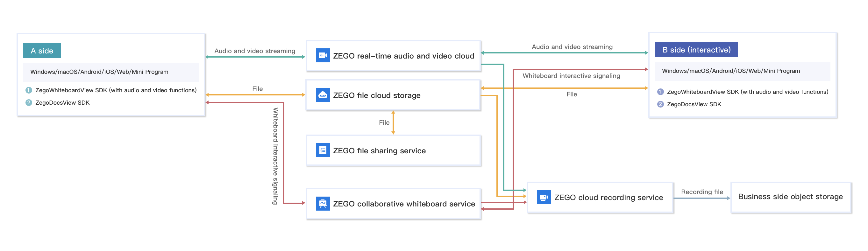This screenshot has width=868, height=251.
Task: Click the cloud recording service camera icon
Action: pyautogui.click(x=544, y=197)
